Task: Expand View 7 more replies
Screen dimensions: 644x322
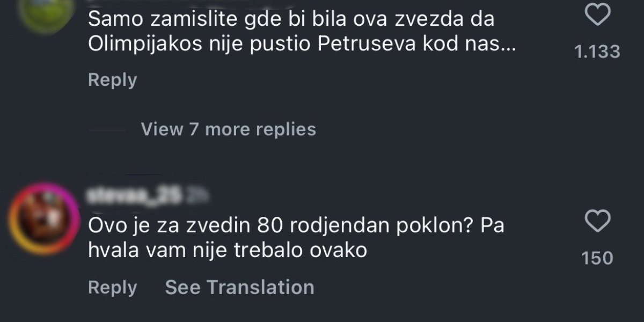Action: [228, 129]
